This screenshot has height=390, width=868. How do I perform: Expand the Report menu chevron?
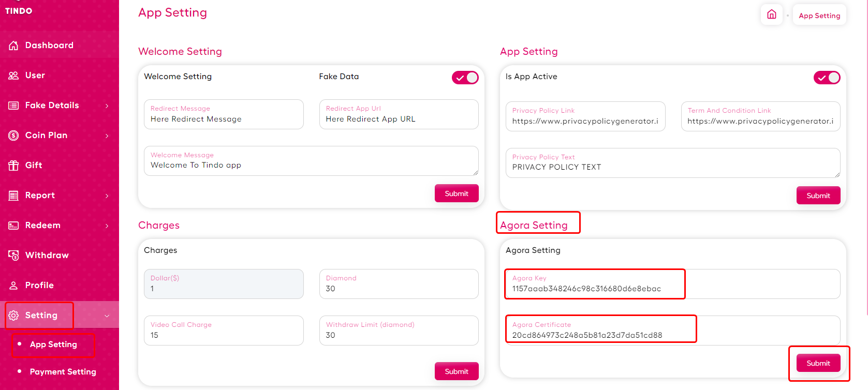[x=107, y=196]
